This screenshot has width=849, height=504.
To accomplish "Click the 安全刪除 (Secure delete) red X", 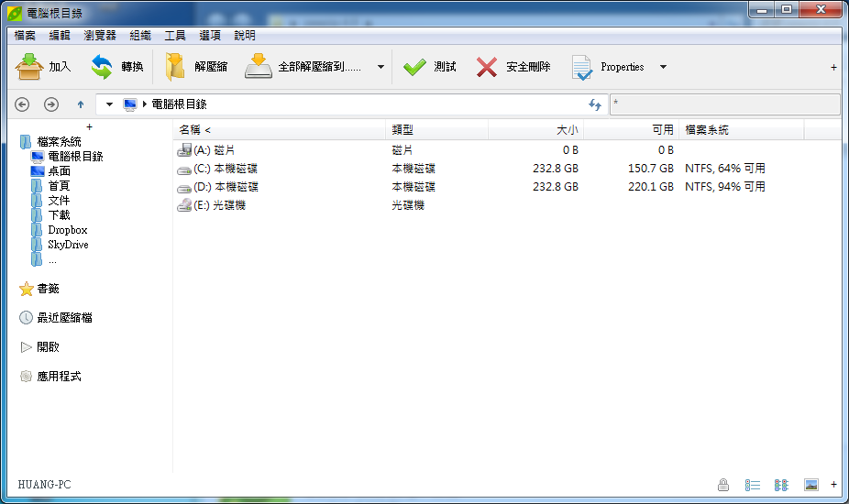I will (x=486, y=67).
